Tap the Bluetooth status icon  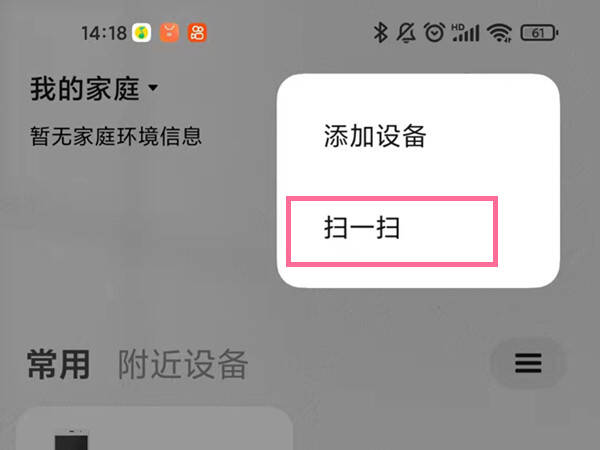[380, 33]
